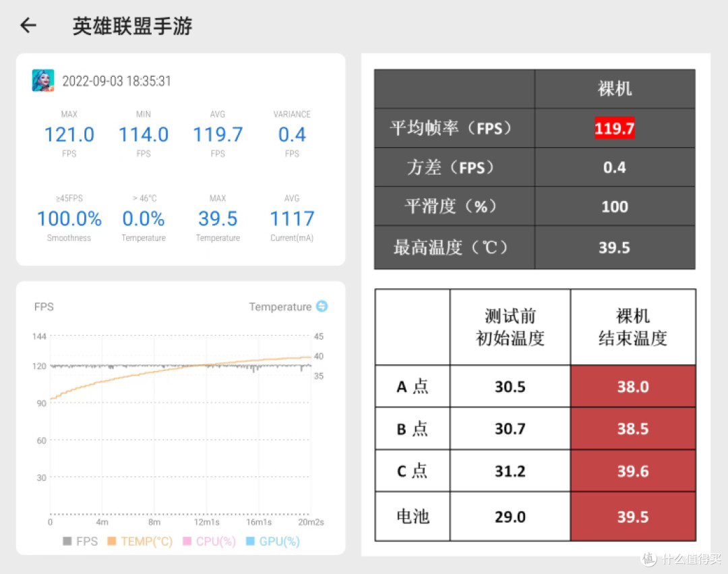Select A 点 initial temperature 30.5

point(510,387)
